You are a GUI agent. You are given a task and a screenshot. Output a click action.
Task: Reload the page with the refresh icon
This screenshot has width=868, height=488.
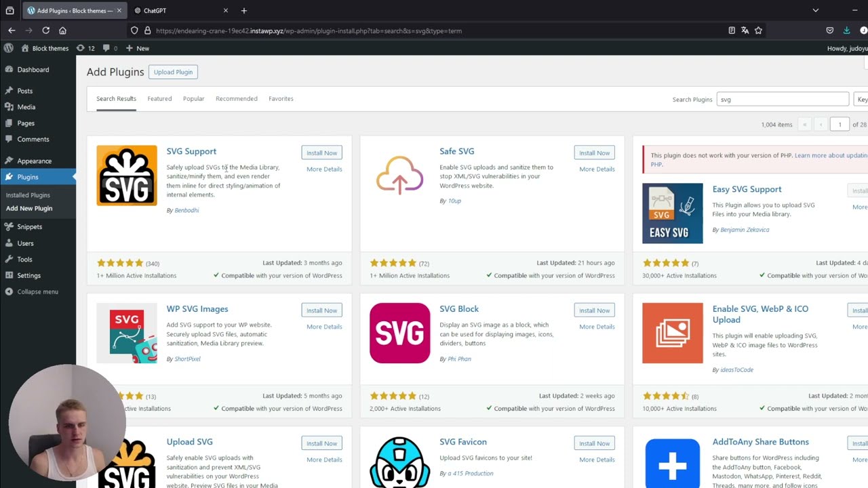pos(45,30)
